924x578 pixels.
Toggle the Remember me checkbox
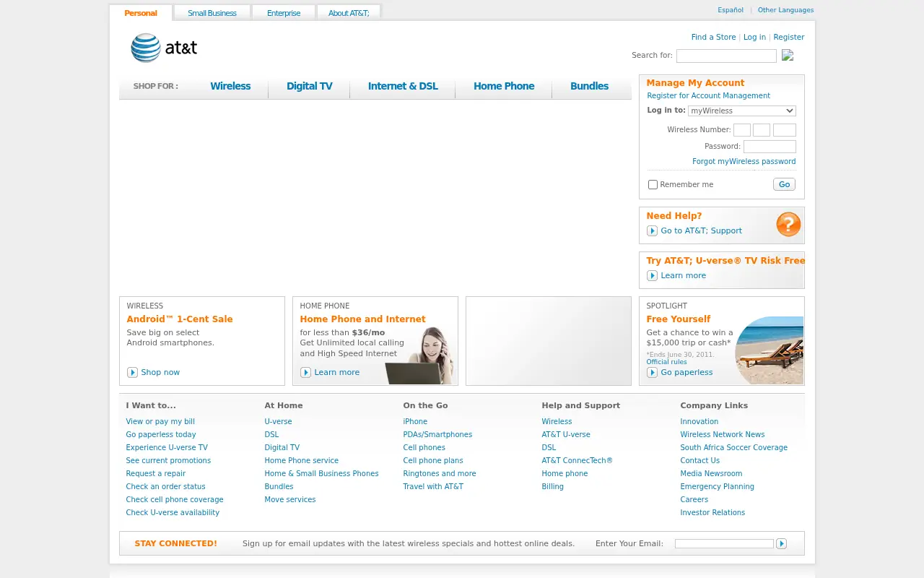tap(653, 185)
